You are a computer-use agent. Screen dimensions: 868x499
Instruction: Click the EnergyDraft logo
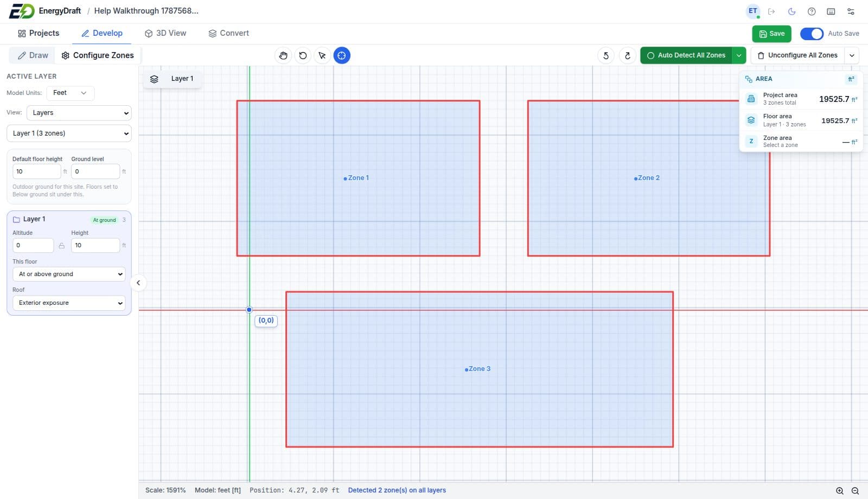click(x=22, y=11)
